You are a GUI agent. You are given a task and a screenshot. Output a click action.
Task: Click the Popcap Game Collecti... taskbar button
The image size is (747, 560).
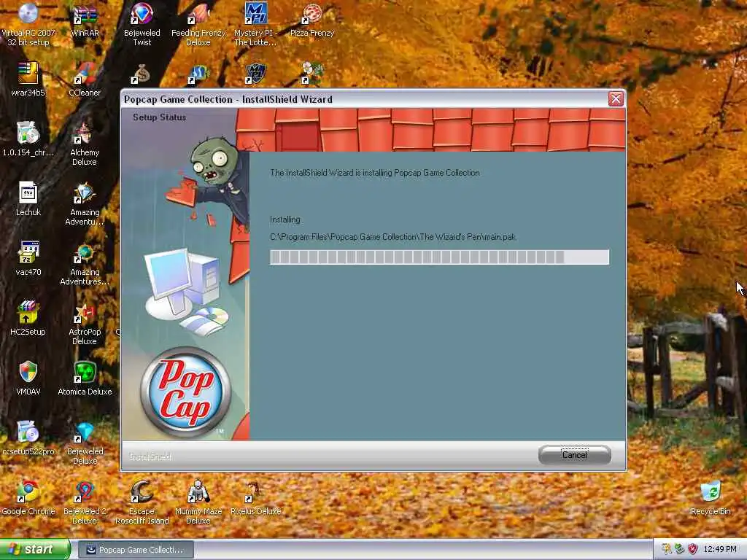[x=136, y=550]
